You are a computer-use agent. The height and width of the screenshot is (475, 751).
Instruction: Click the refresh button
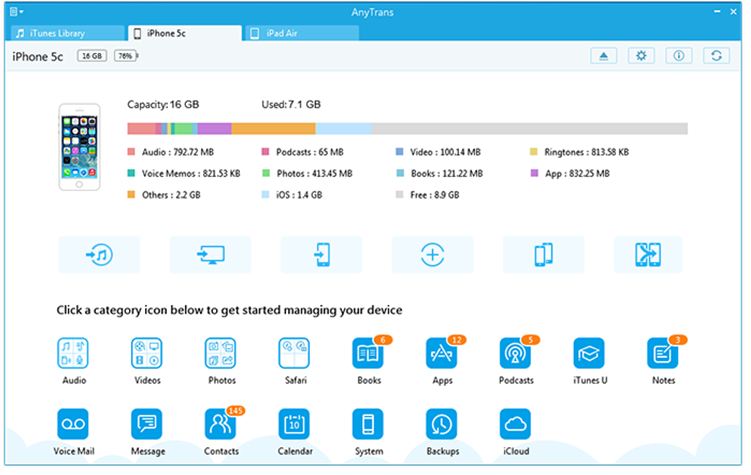click(x=717, y=56)
